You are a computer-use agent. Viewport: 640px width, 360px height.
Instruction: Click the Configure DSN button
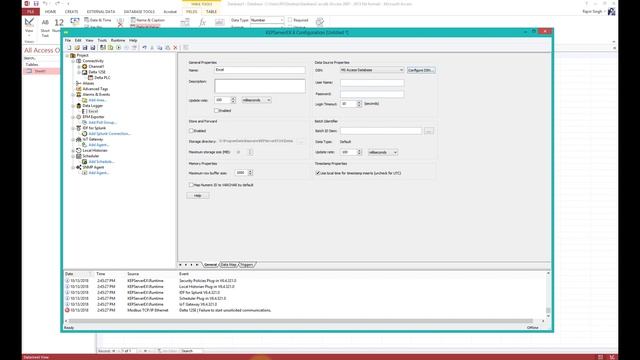[x=421, y=70]
